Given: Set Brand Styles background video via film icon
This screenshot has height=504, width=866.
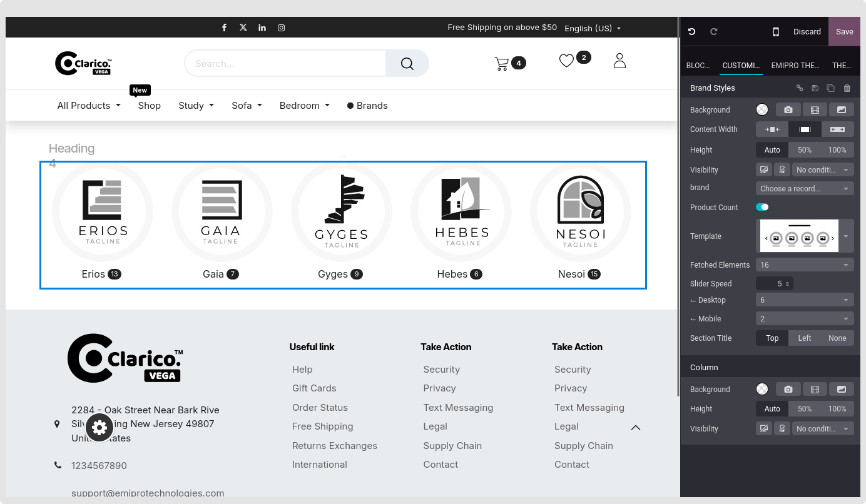Looking at the screenshot, I should point(815,110).
